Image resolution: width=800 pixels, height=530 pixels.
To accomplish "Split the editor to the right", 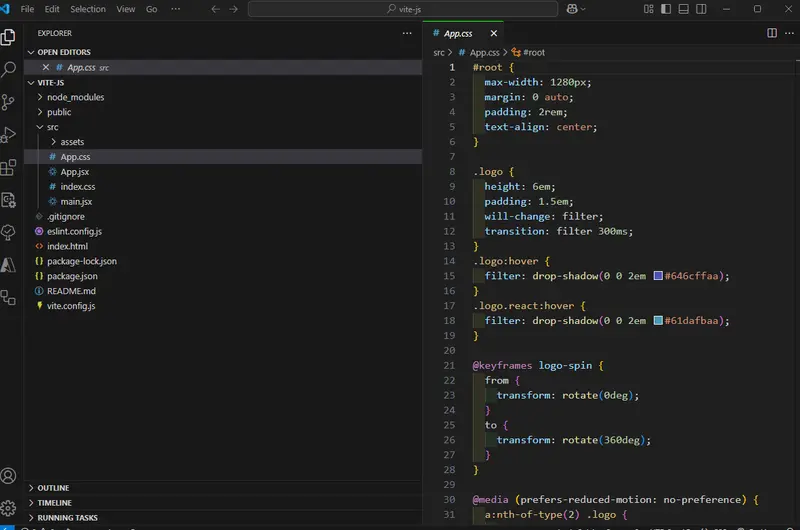I will point(771,33).
